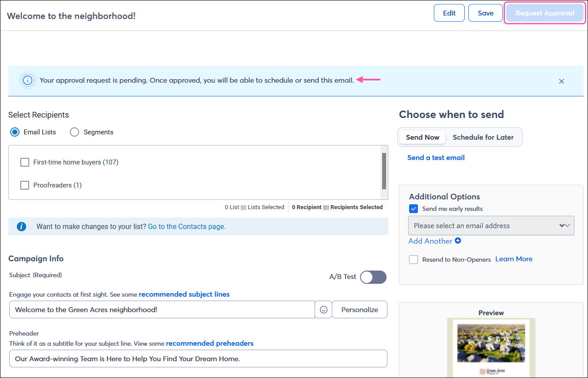Click the plus icon beside Add Another

pos(458,241)
